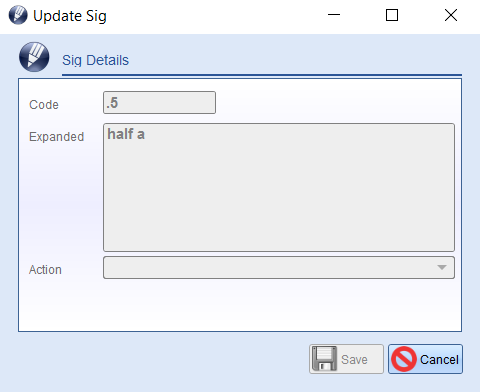The width and height of the screenshot is (480, 392).
Task: Expand the Action combo box field
Action: tap(279, 267)
